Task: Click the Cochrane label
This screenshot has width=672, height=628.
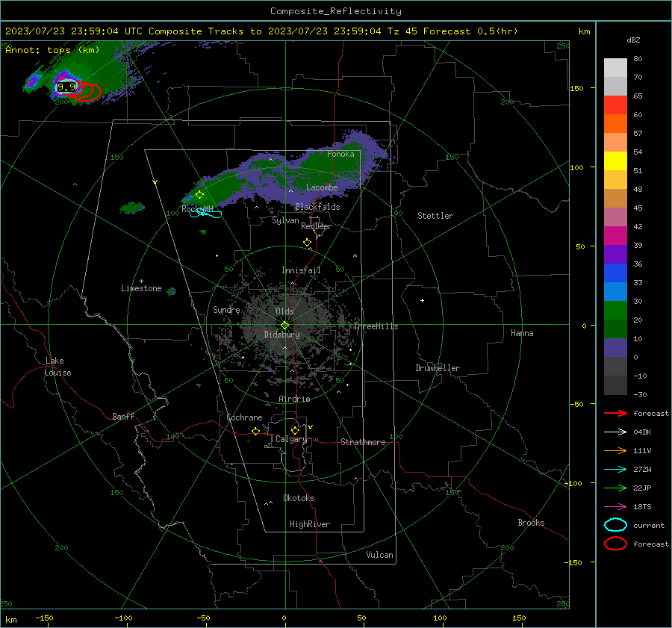Action: (x=244, y=417)
